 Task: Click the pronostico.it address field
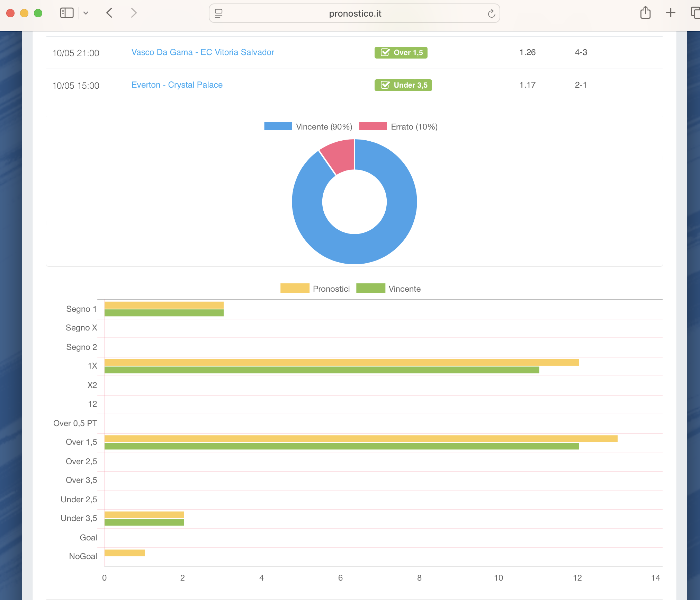[x=355, y=14]
